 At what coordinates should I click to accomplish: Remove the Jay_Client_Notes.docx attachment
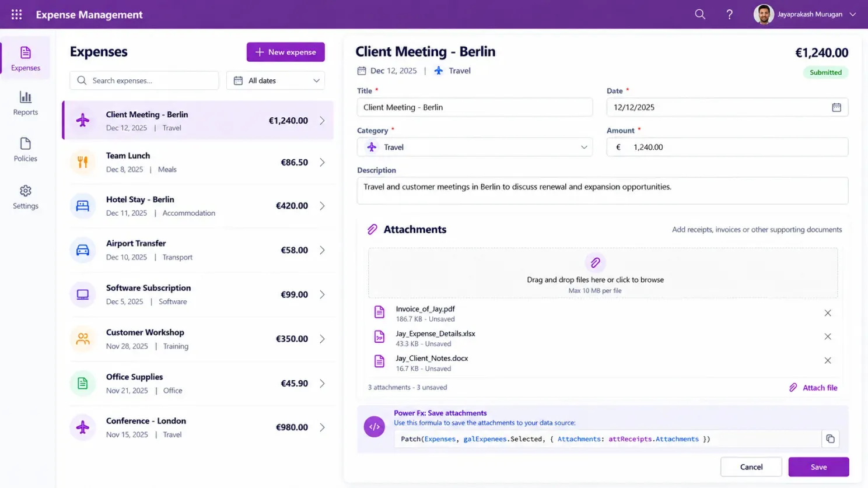pos(828,360)
